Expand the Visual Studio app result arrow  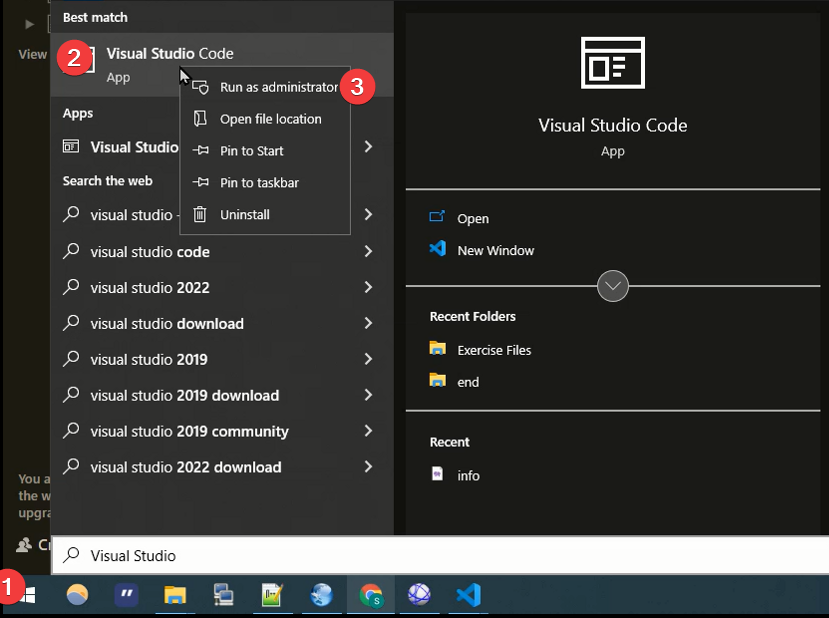pyautogui.click(x=369, y=146)
